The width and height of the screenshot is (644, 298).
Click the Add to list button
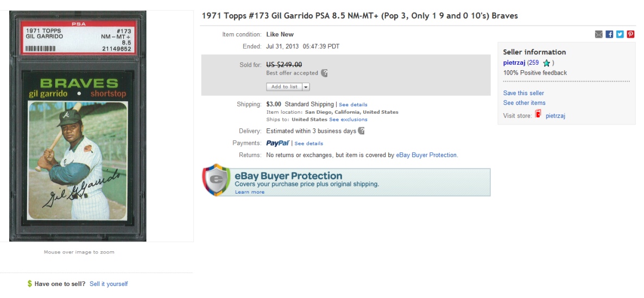[284, 86]
